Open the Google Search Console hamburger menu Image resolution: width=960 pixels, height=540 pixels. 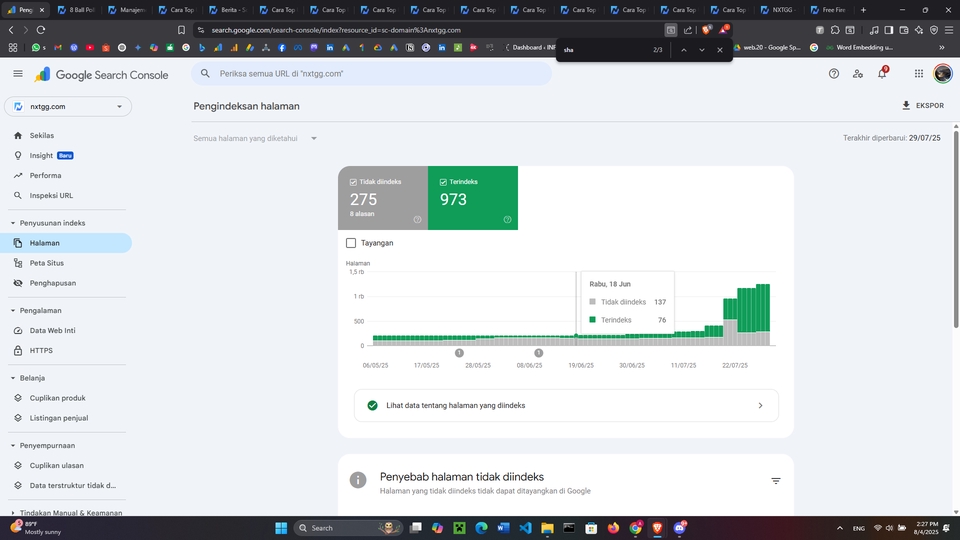click(x=17, y=74)
